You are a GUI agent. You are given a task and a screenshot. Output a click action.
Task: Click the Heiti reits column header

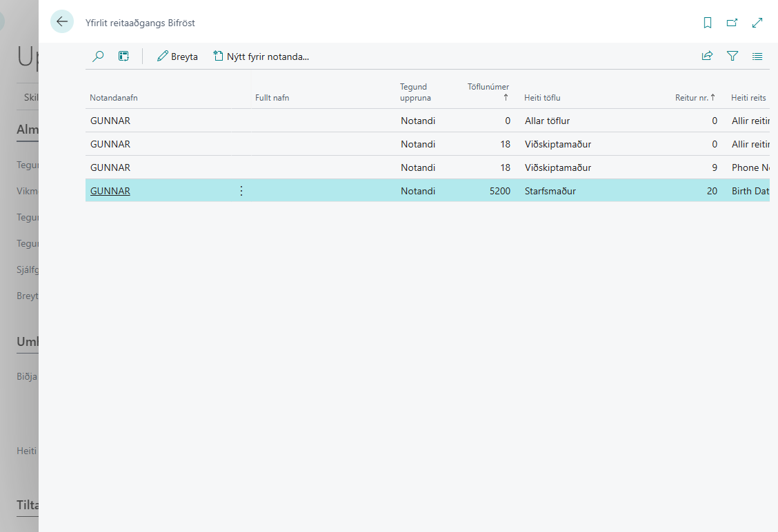pyautogui.click(x=748, y=98)
